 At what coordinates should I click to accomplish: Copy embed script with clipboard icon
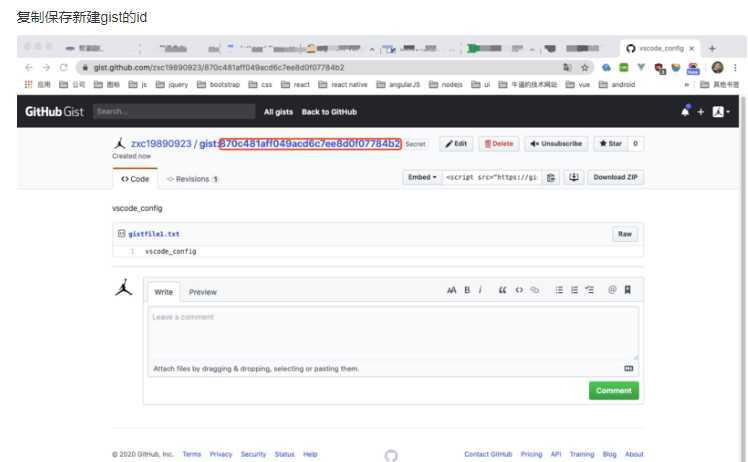click(x=551, y=178)
